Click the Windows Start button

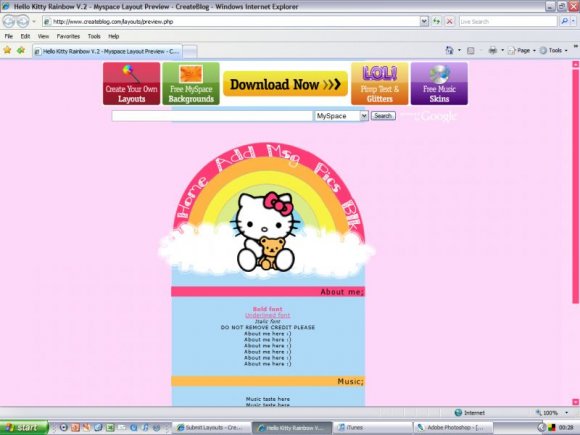click(x=24, y=428)
